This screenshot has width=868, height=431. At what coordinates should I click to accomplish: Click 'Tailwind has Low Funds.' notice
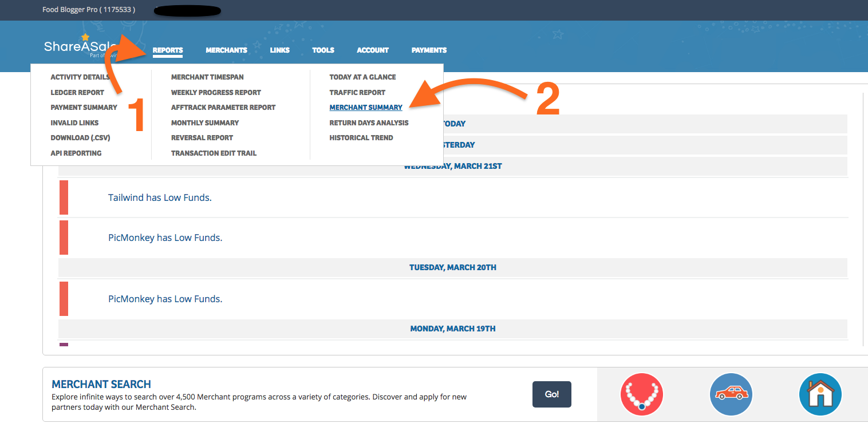point(160,197)
